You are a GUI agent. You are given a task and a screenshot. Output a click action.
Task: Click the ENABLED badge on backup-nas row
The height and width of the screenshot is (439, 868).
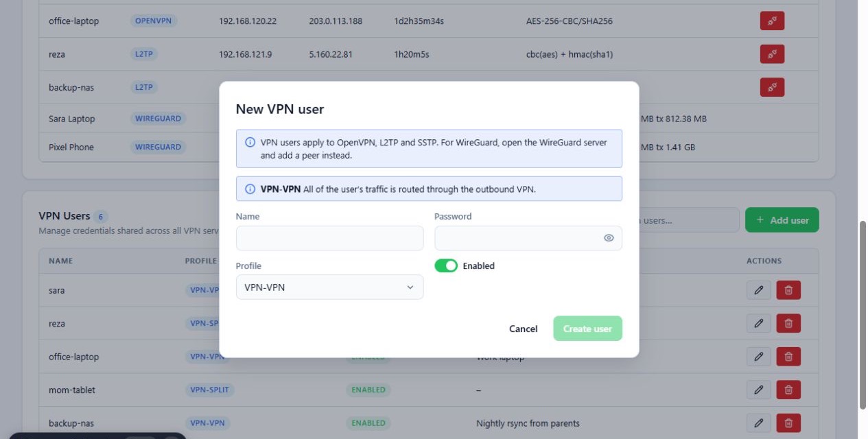[368, 423]
